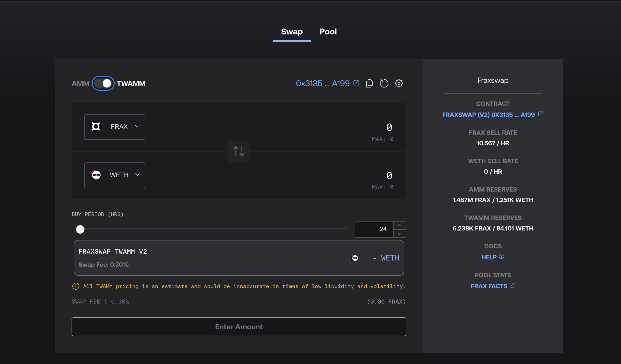Click the question mark icon beside HELP
Viewport: 621px width, 364px height.
tap(502, 256)
